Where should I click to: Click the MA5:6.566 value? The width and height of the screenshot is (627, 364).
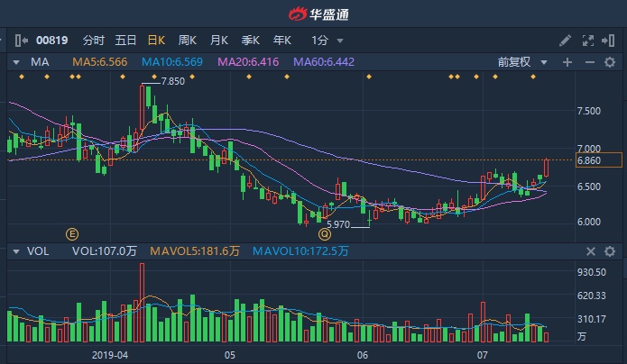point(99,62)
